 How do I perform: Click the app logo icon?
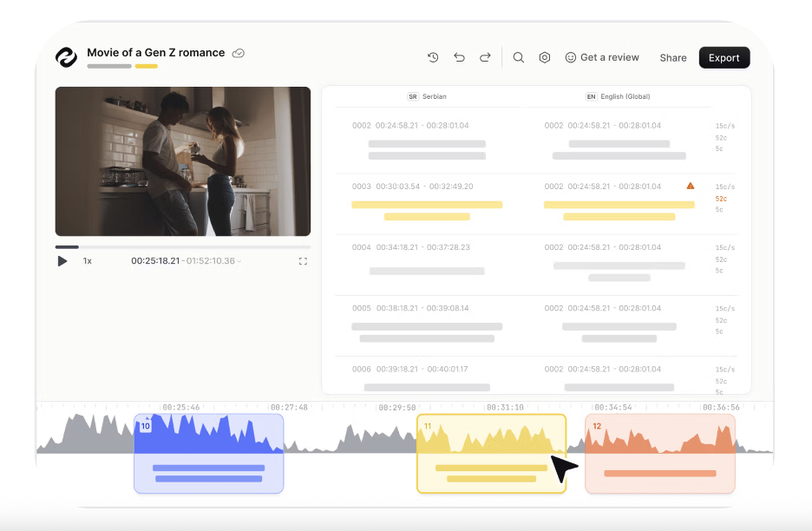coord(67,57)
